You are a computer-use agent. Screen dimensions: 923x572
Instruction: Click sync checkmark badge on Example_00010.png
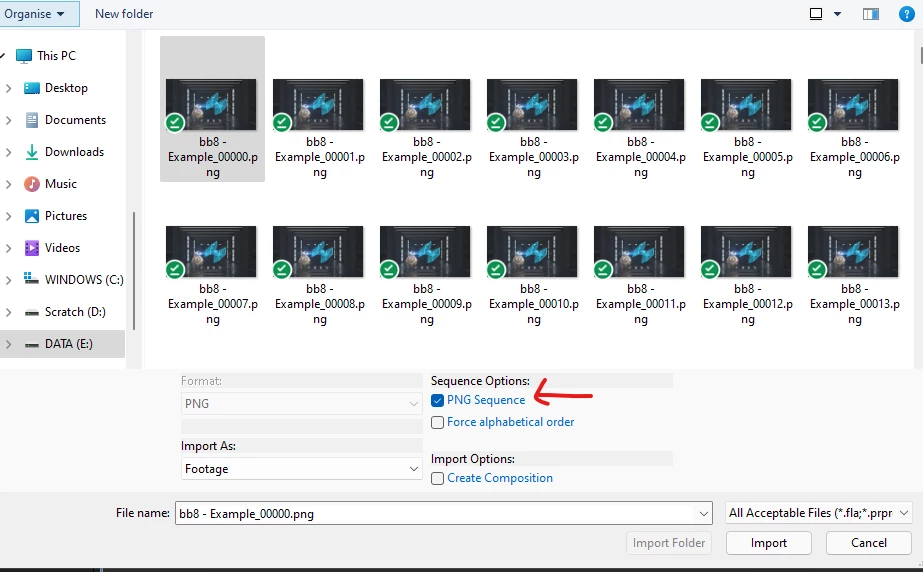pos(496,270)
